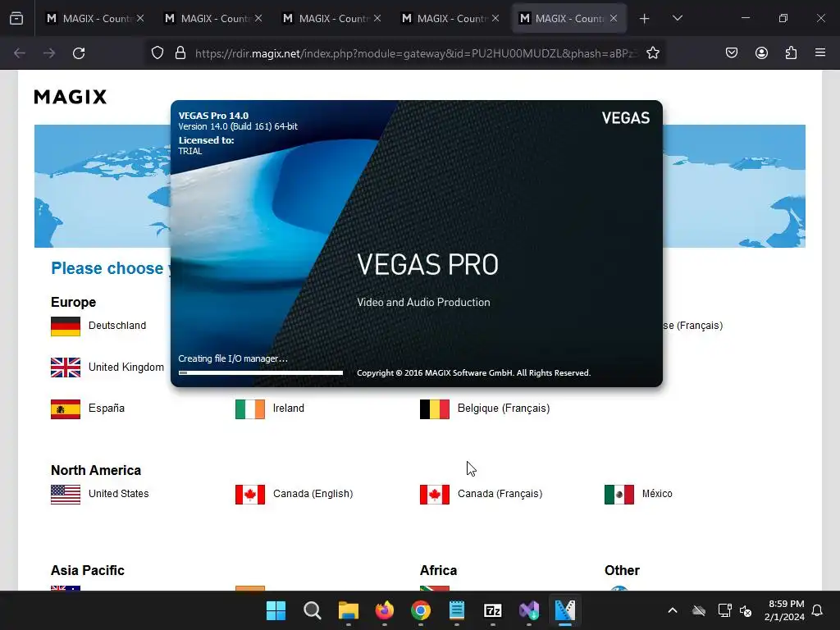840x630 pixels.
Task: Select United Kingdom country link
Action: tap(126, 367)
